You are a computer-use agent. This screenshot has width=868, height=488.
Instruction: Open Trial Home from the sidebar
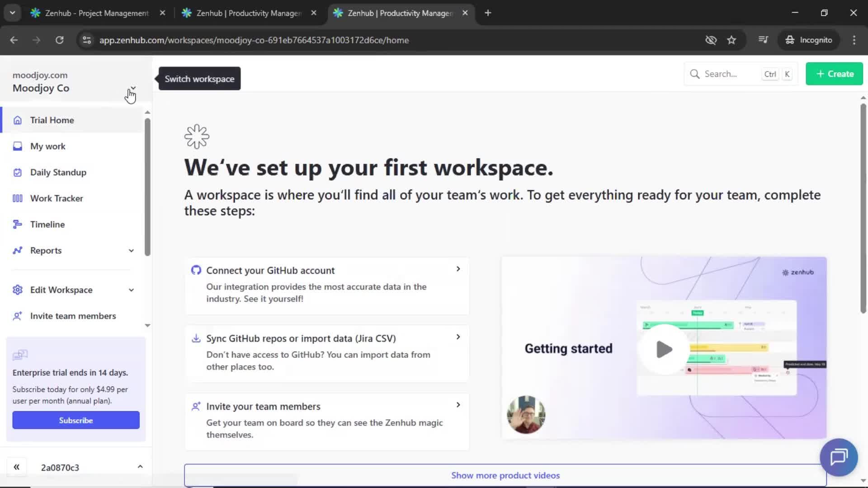tap(52, 120)
